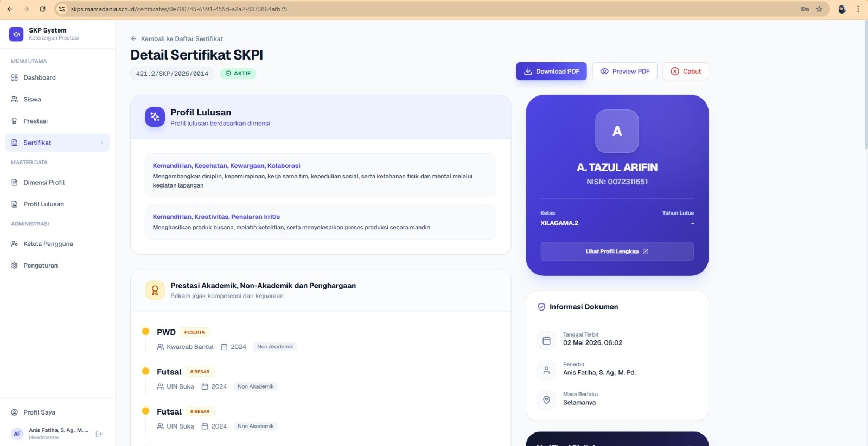Image resolution: width=868 pixels, height=446 pixels.
Task: Click the browser back arrow
Action: pos(10,9)
